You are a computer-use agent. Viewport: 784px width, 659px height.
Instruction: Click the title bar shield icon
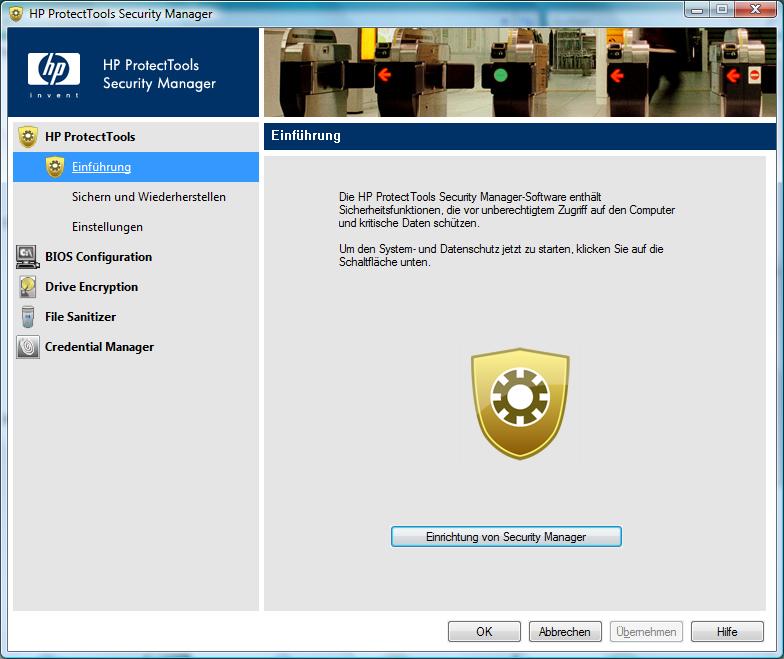click(x=16, y=14)
